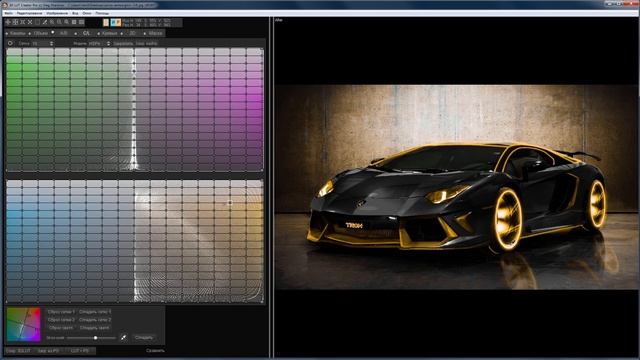The height and width of the screenshot is (360, 640).
Task: Click Сгладить цвета
Action: point(94,328)
